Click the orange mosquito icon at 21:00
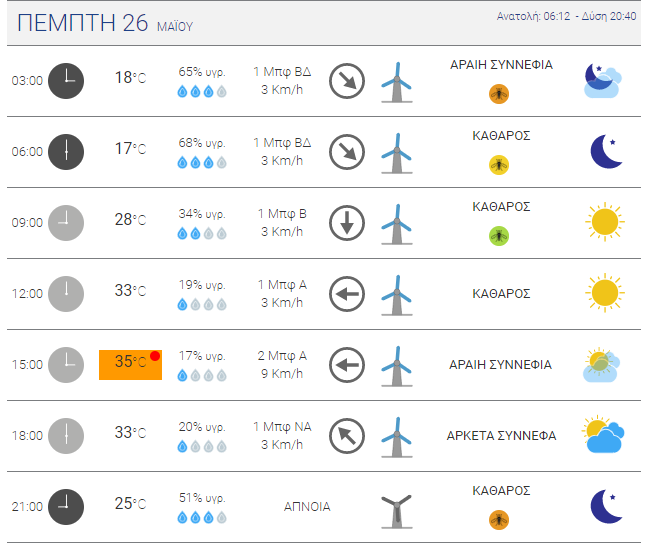This screenshot has width=648, height=544. coord(498,520)
